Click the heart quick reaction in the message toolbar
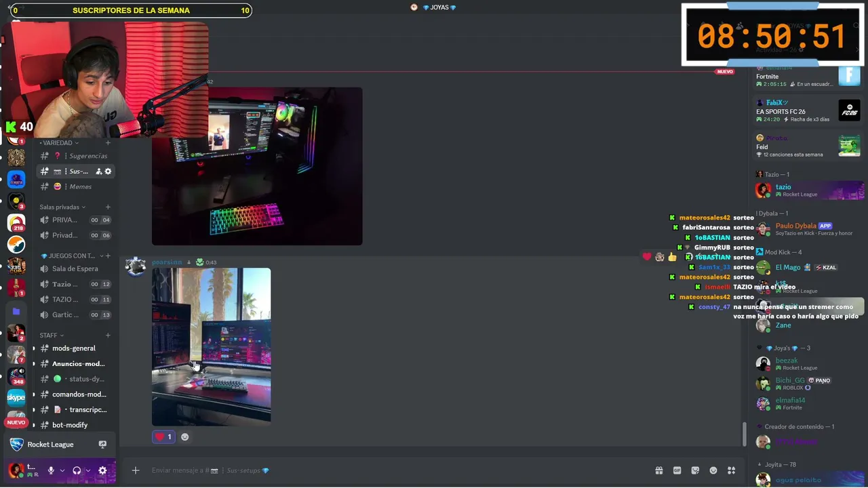This screenshot has height=488, width=868. (647, 257)
